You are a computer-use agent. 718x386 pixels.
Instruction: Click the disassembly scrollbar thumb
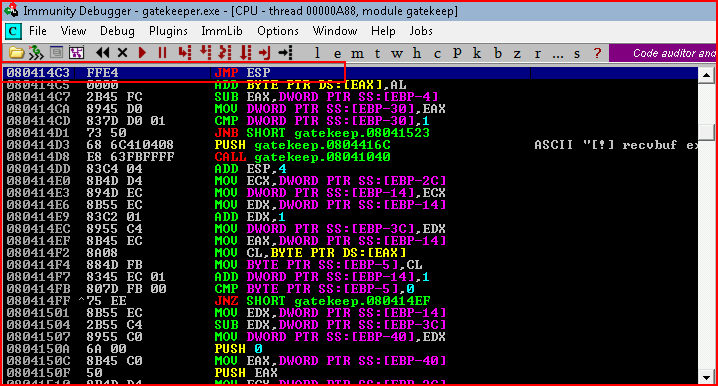(707, 132)
